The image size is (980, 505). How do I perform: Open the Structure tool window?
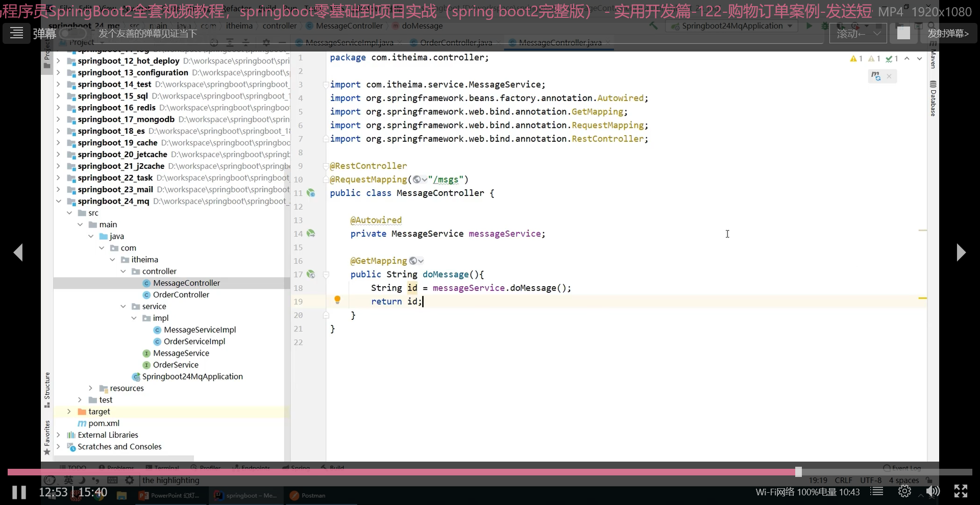(x=47, y=390)
